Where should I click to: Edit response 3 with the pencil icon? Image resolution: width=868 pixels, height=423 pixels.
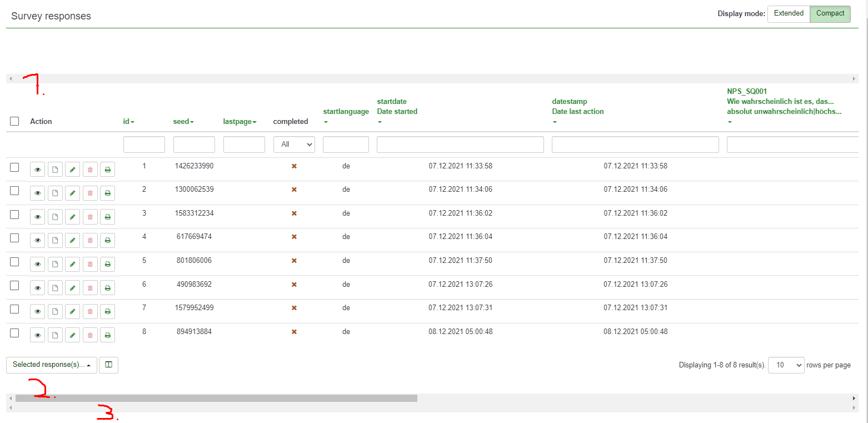(72, 217)
